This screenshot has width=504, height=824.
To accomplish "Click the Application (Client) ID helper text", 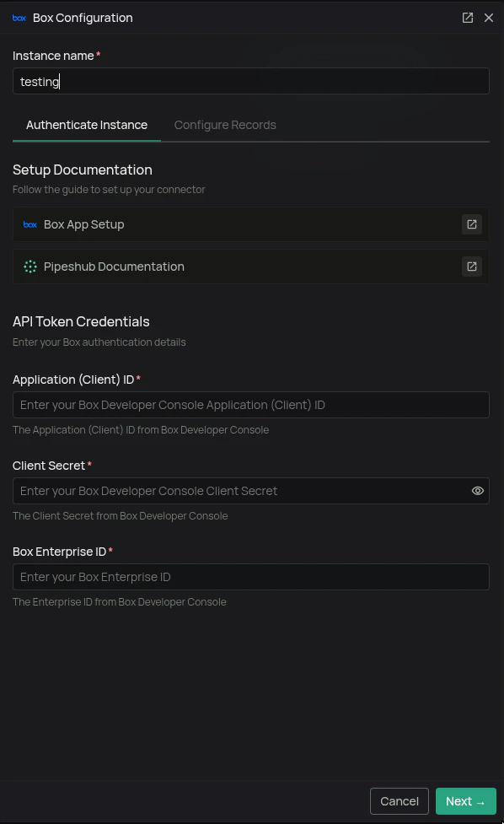I will coord(141,430).
